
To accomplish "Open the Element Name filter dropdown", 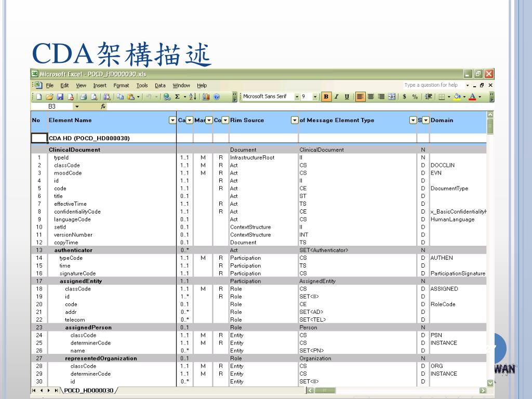I will pyautogui.click(x=172, y=120).
